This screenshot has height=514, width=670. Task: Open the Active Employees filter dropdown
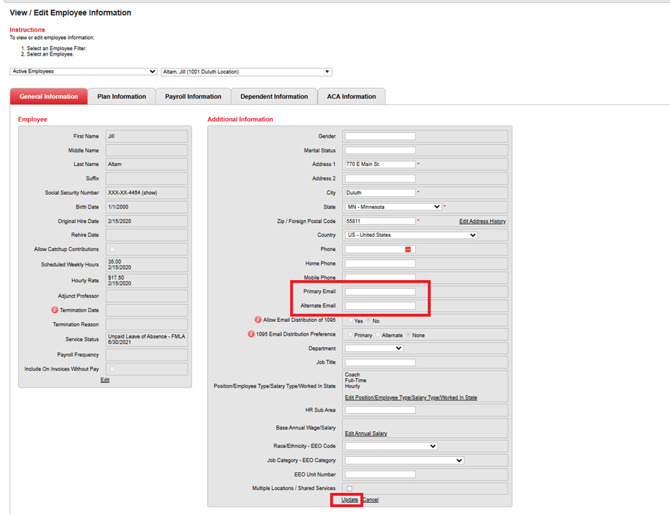(83, 72)
